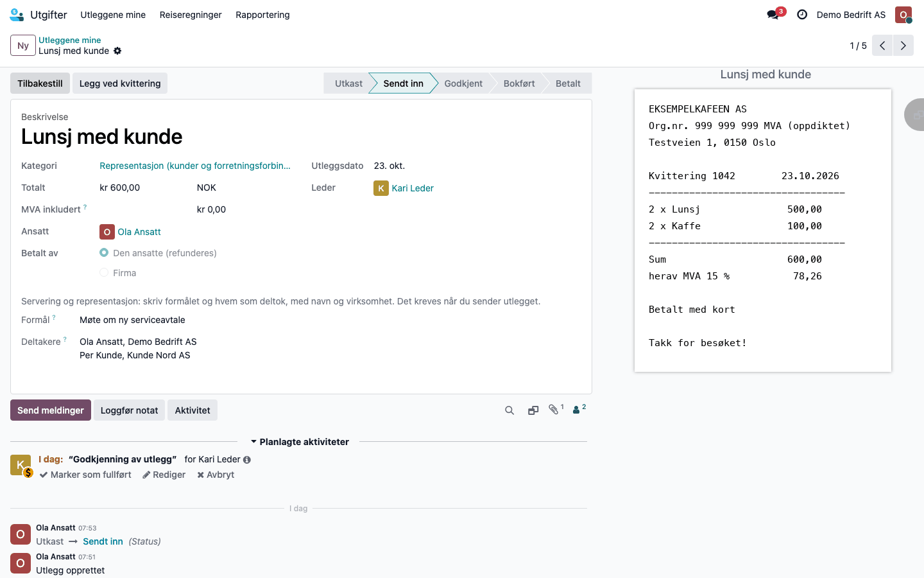Open the Utleggene mine menu
Screen dimensions: 924x578
coord(113,15)
